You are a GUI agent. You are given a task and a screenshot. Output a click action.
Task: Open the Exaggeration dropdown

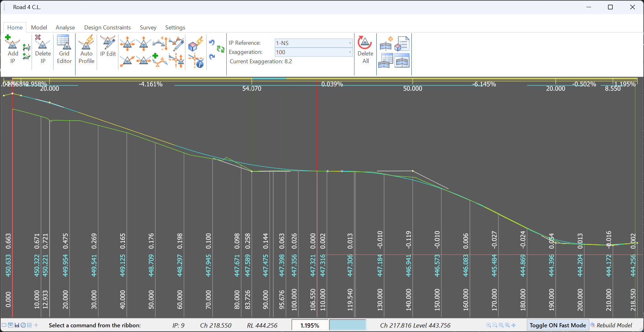pyautogui.click(x=350, y=52)
